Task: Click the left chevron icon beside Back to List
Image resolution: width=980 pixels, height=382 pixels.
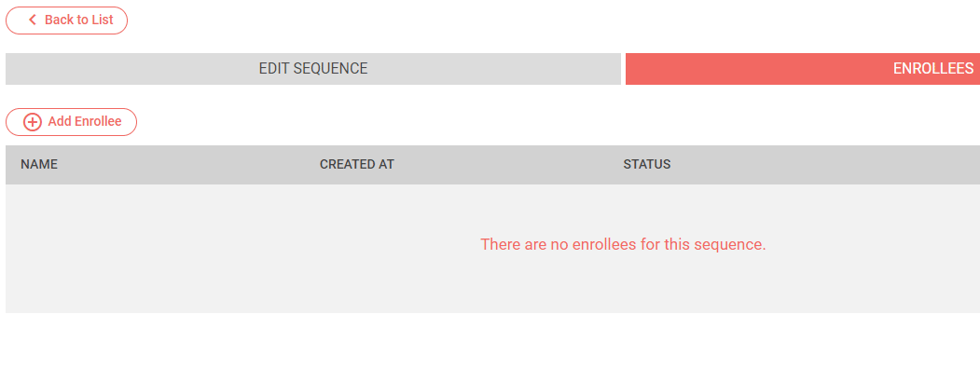Action: (33, 20)
